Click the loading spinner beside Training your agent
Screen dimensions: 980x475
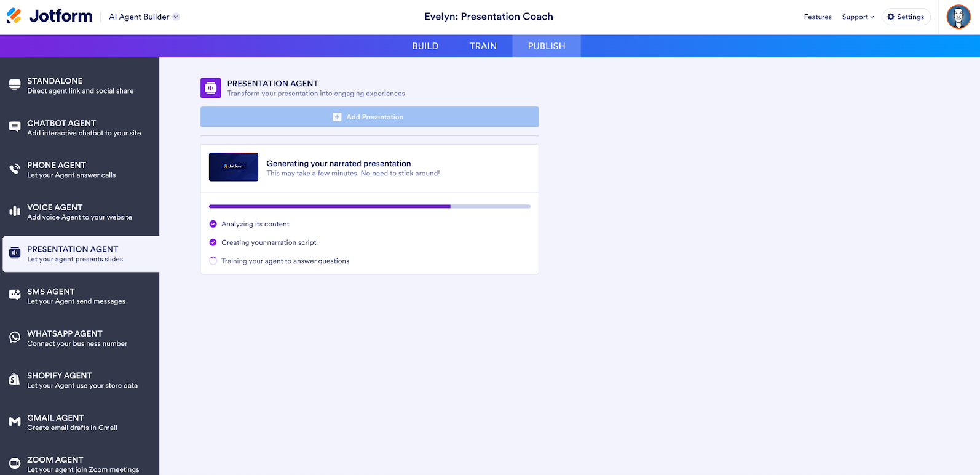tap(213, 261)
